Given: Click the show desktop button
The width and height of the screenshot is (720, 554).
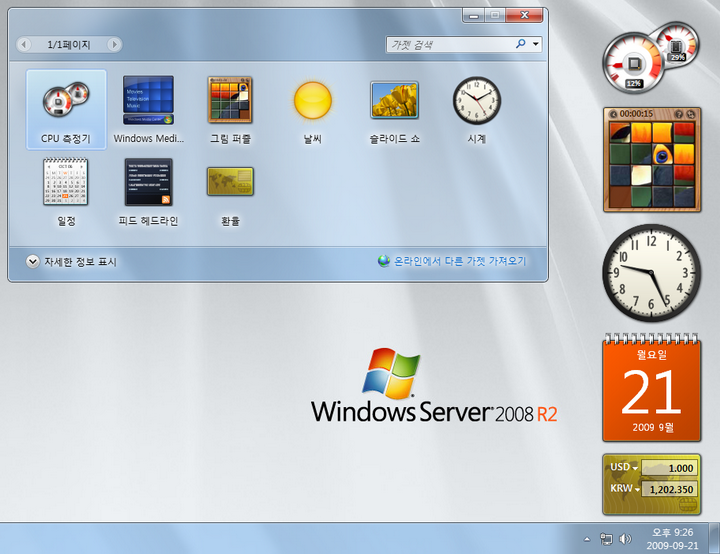Looking at the screenshot, I should (x=714, y=538).
